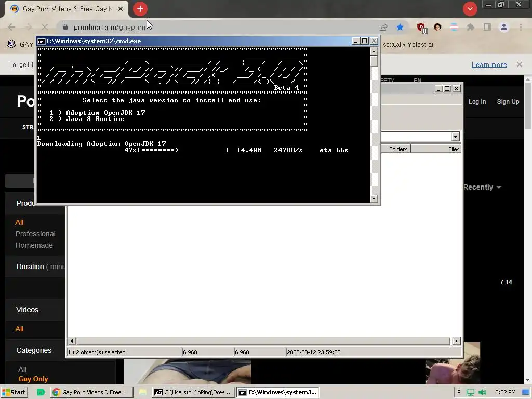Click the share page icon in address bar
Viewport: 532px width, 399px height.
tap(383, 27)
